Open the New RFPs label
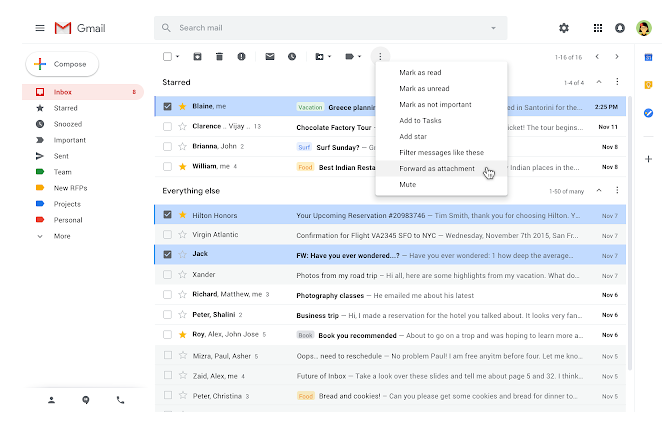 (x=83, y=188)
